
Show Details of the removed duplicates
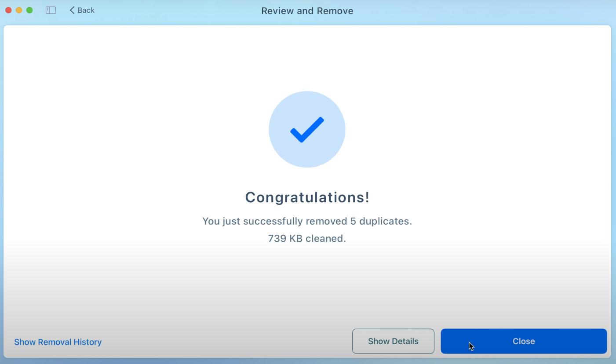coord(393,341)
